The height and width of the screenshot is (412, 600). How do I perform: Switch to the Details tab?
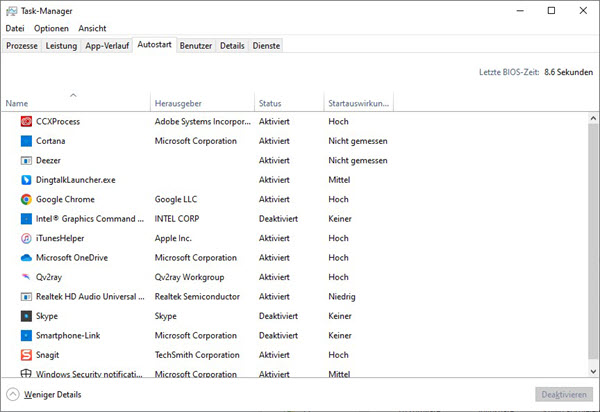tap(232, 46)
